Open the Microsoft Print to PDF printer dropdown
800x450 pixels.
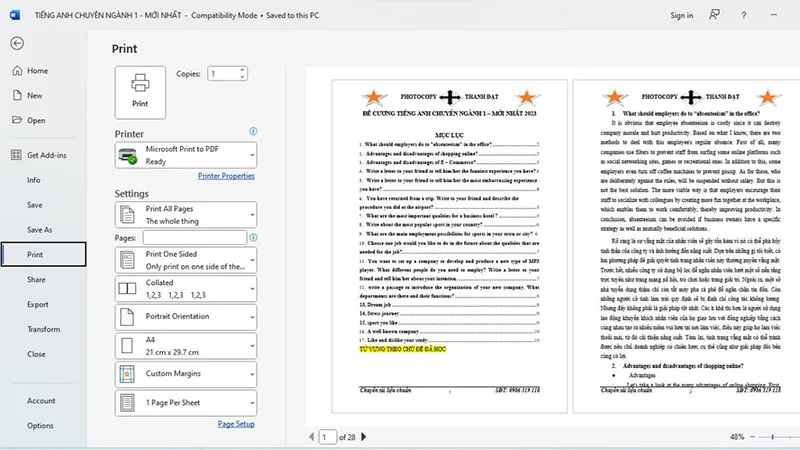coord(186,155)
